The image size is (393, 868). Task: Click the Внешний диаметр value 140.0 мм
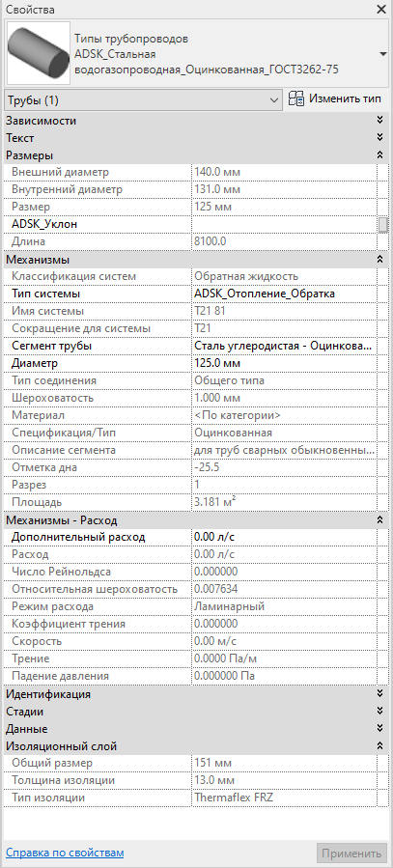pyautogui.click(x=283, y=172)
